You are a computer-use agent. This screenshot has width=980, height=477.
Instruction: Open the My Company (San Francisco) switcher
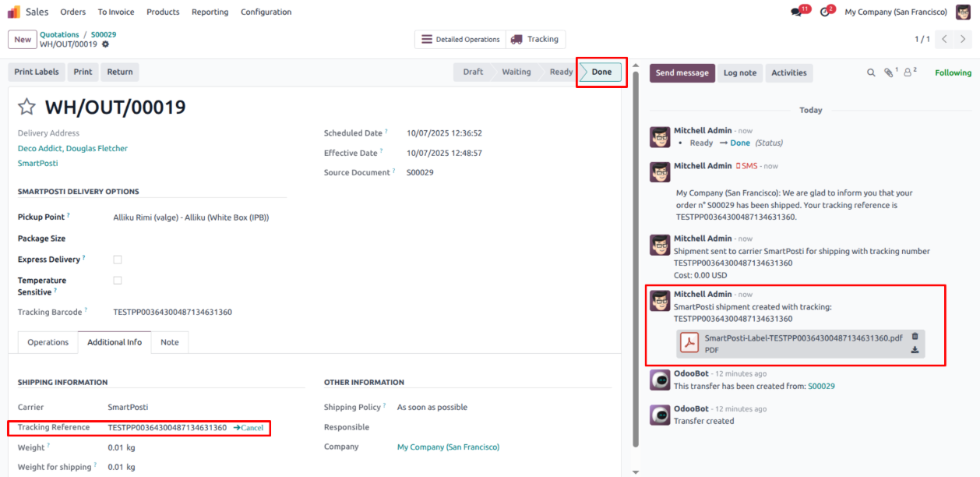[x=895, y=12]
